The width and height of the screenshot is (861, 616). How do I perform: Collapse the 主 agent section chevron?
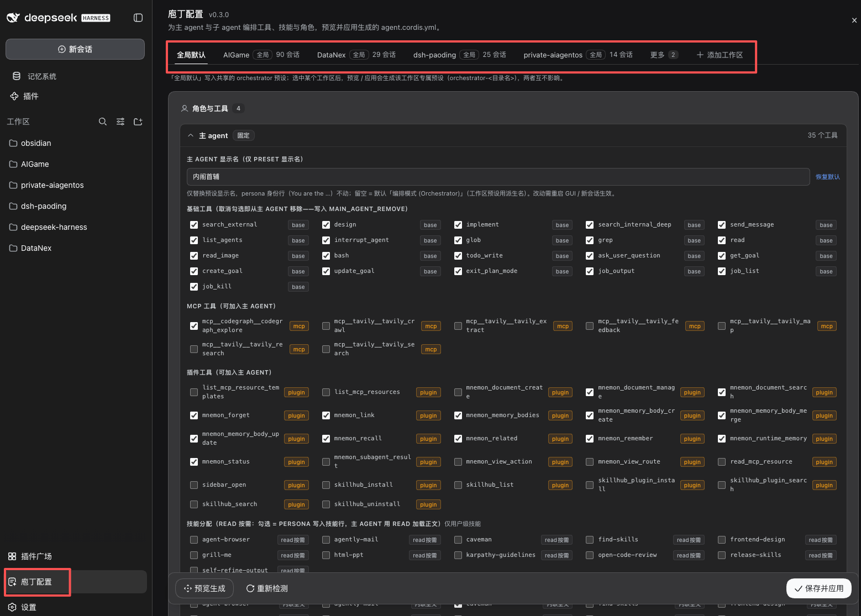191,135
